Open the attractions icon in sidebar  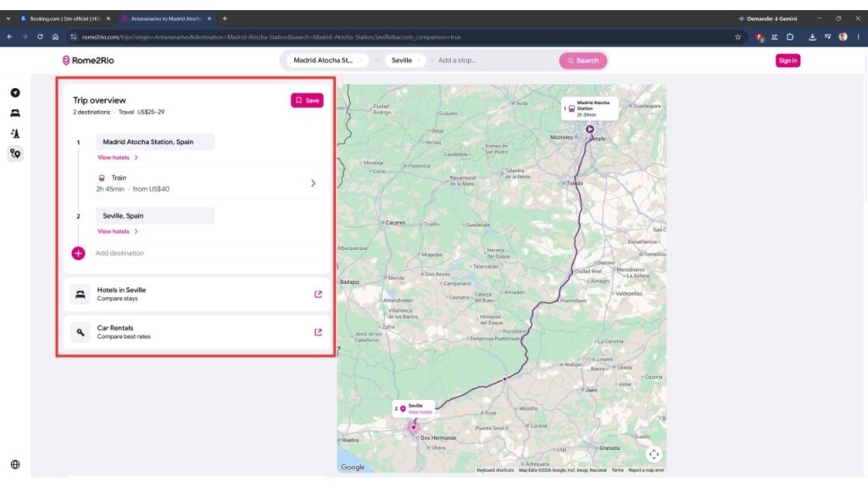(15, 133)
